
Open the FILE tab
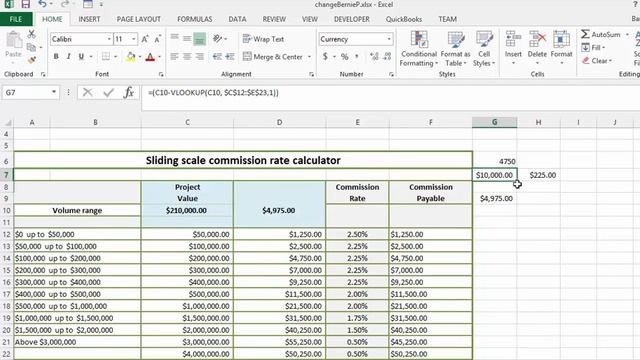(x=16, y=19)
